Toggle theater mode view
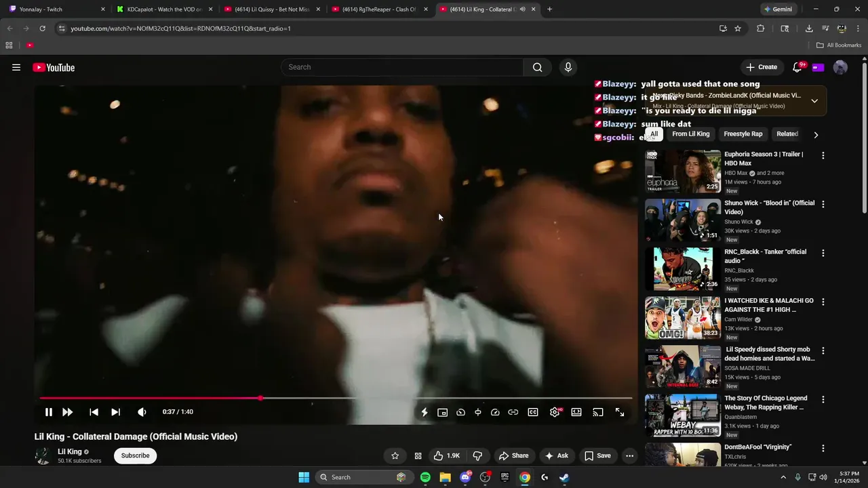 click(x=576, y=412)
